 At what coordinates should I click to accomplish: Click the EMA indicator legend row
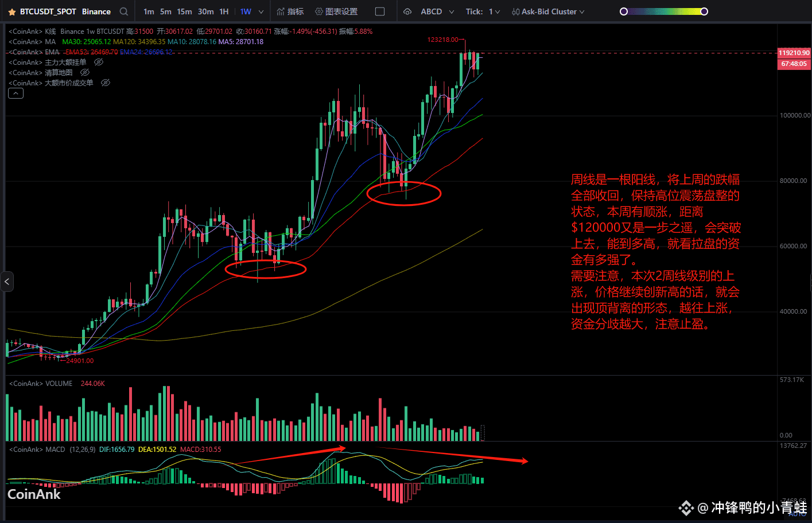pos(91,52)
